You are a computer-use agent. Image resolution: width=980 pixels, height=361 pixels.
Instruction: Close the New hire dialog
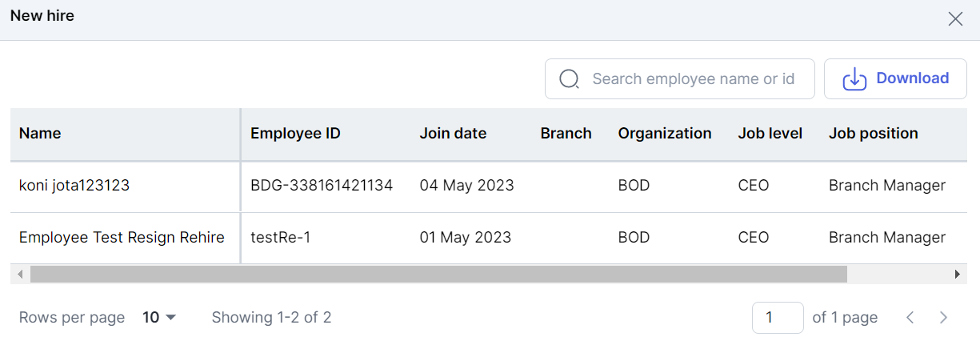point(955,19)
